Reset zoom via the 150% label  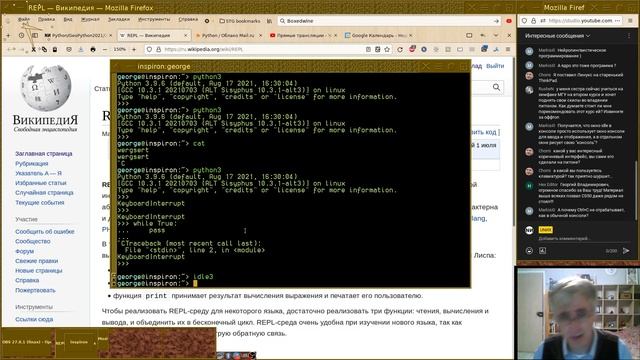pyautogui.click(x=120, y=49)
